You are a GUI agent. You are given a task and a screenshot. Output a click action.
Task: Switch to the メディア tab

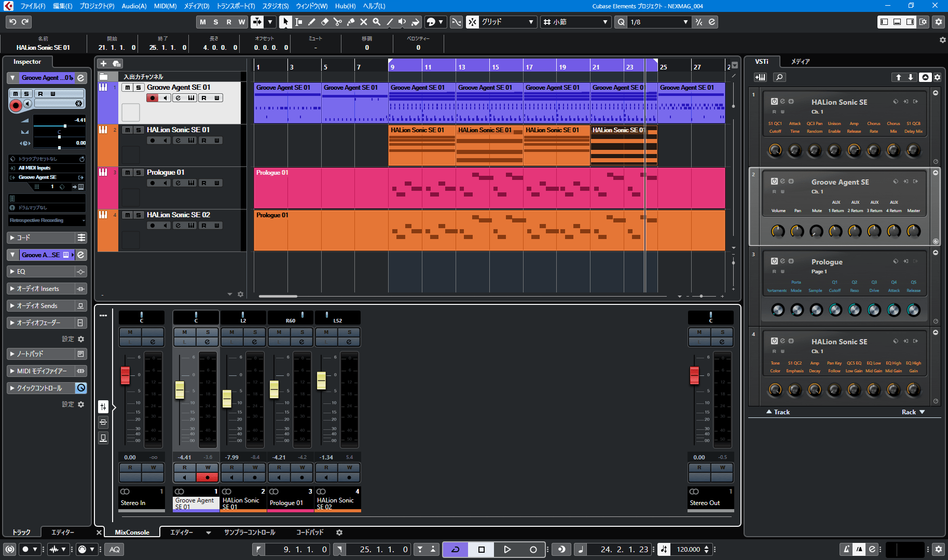[x=800, y=61]
